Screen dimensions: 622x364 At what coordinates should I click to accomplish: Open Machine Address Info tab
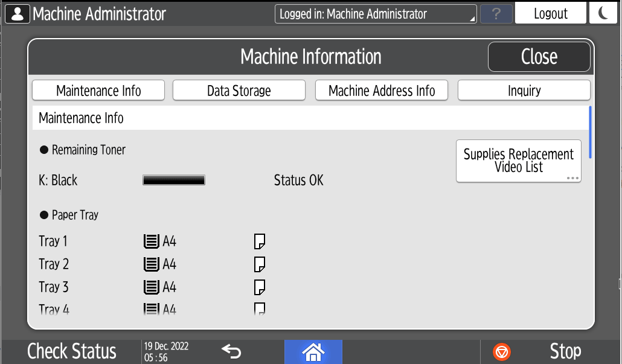382,91
